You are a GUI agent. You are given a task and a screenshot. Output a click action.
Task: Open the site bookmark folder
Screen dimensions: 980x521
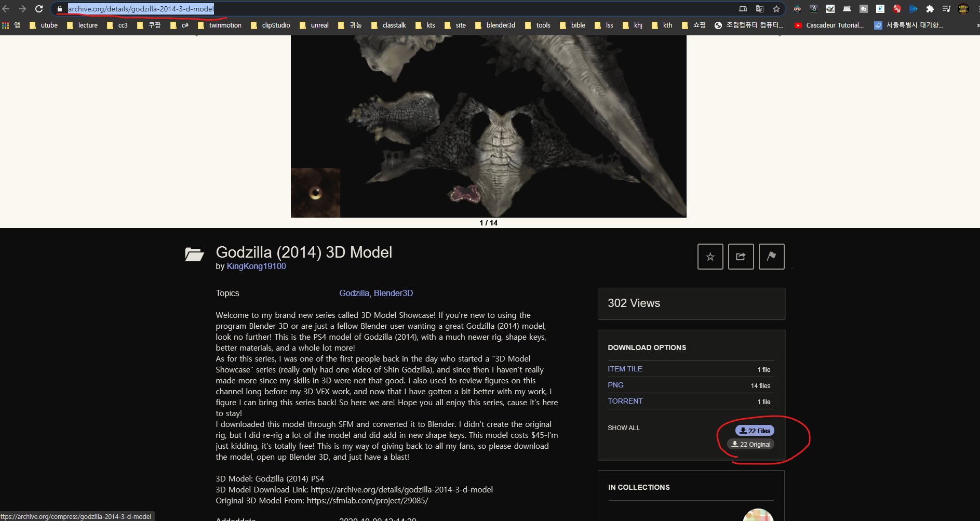click(455, 25)
